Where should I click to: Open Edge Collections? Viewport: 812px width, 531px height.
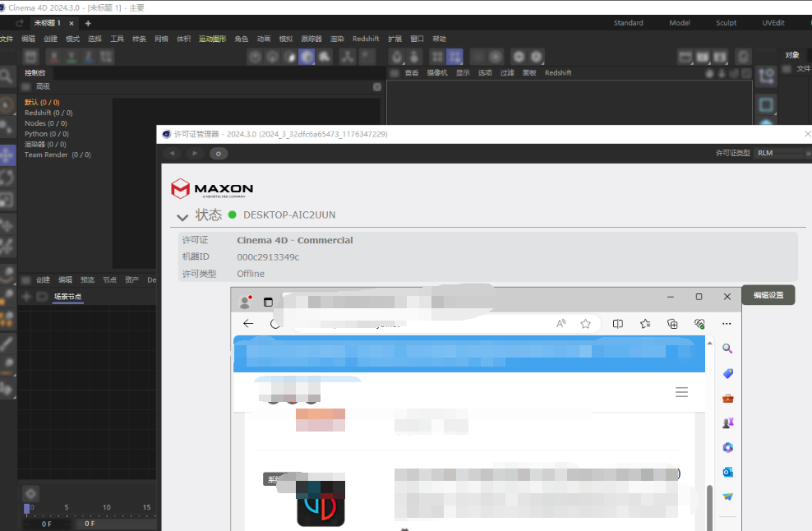672,324
